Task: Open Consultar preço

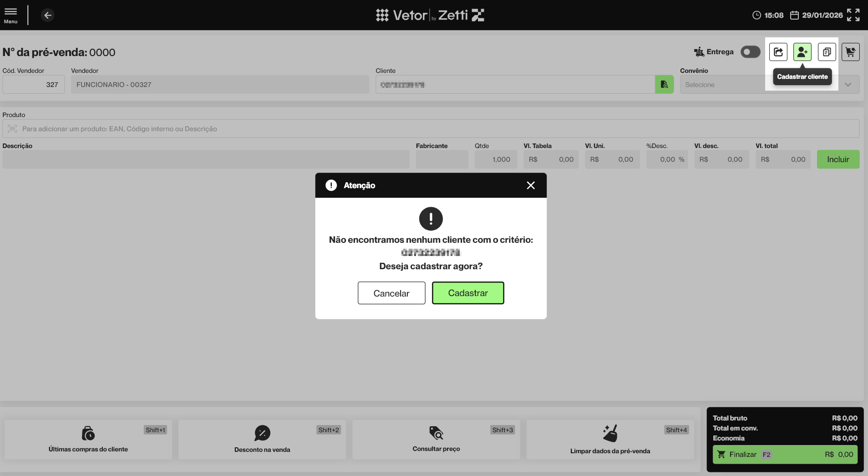Action: click(x=436, y=440)
